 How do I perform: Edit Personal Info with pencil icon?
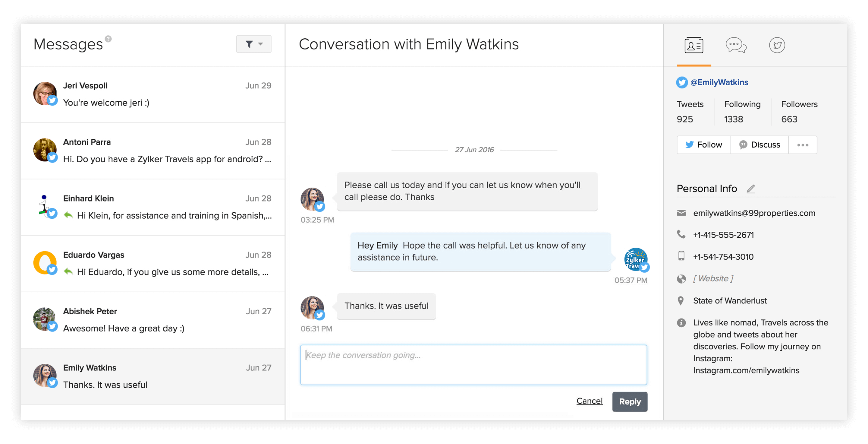750,189
